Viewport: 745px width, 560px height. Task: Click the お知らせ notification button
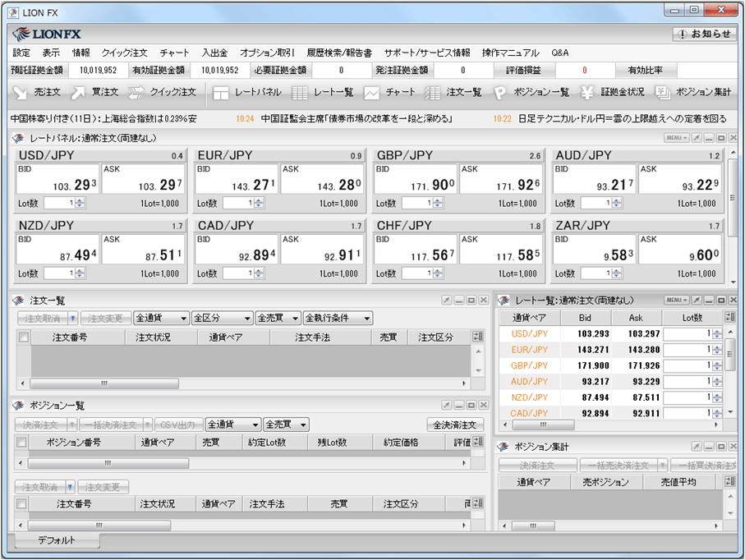705,34
